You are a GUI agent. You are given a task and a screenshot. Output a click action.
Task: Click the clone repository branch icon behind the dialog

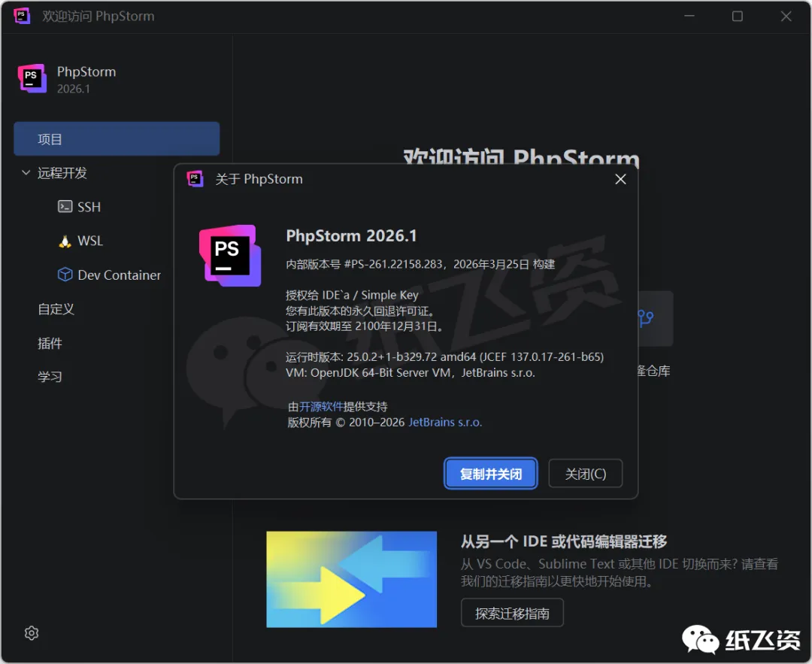point(646,317)
